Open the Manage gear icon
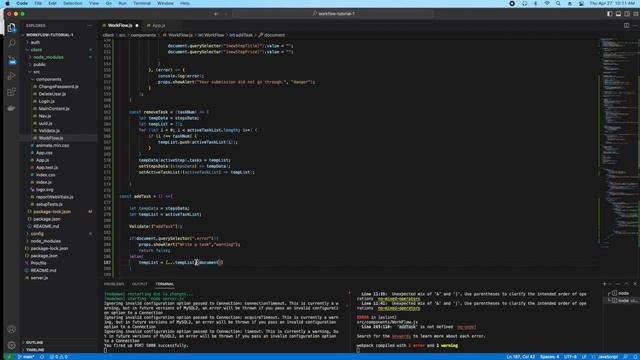 pyautogui.click(x=11, y=345)
